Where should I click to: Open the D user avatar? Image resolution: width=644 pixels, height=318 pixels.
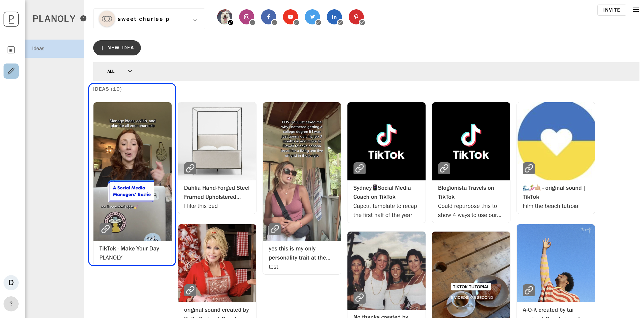point(11,283)
